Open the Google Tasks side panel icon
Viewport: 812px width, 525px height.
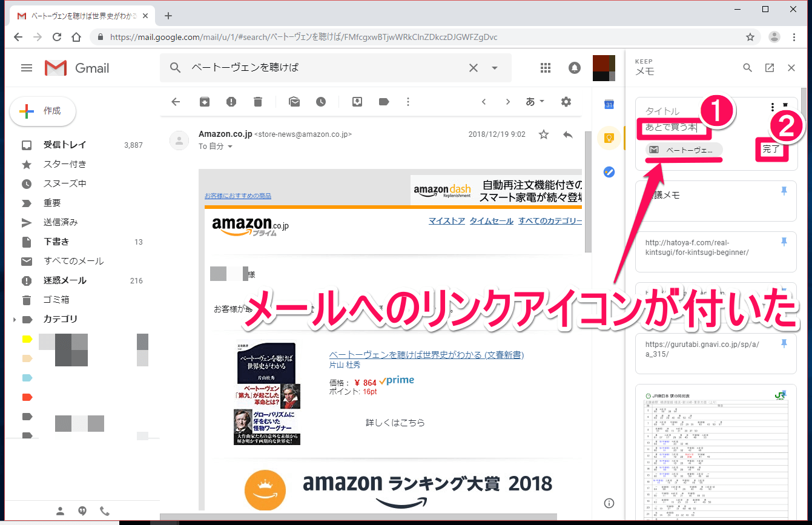click(609, 172)
